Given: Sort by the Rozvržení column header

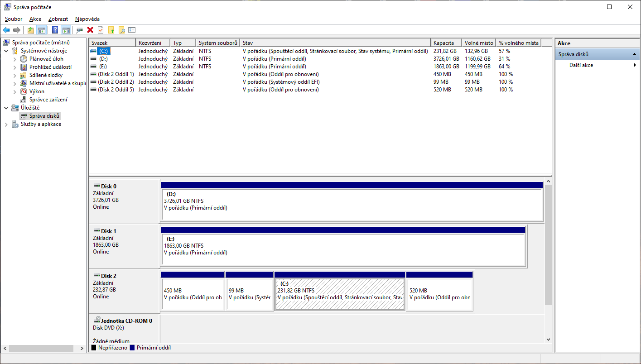Looking at the screenshot, I should pos(153,43).
